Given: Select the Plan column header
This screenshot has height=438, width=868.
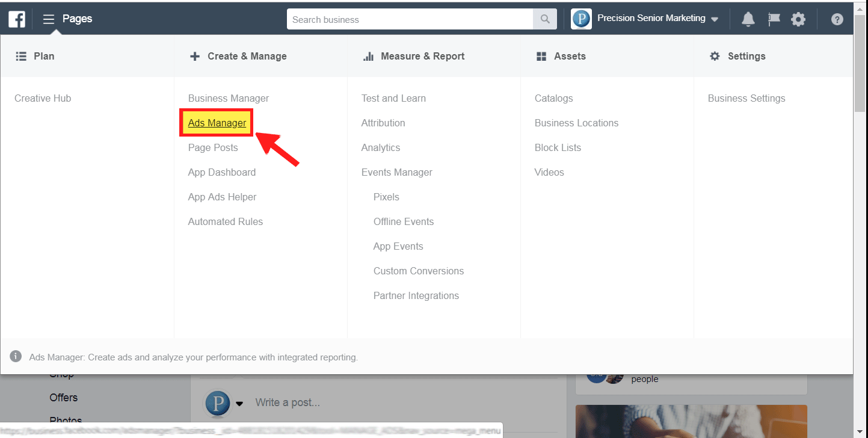Looking at the screenshot, I should tap(34, 56).
